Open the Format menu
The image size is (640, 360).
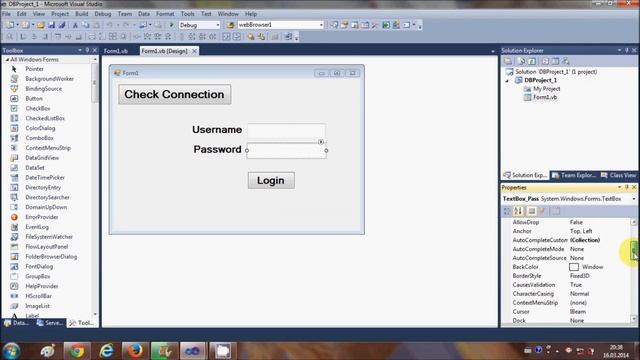pos(165,14)
